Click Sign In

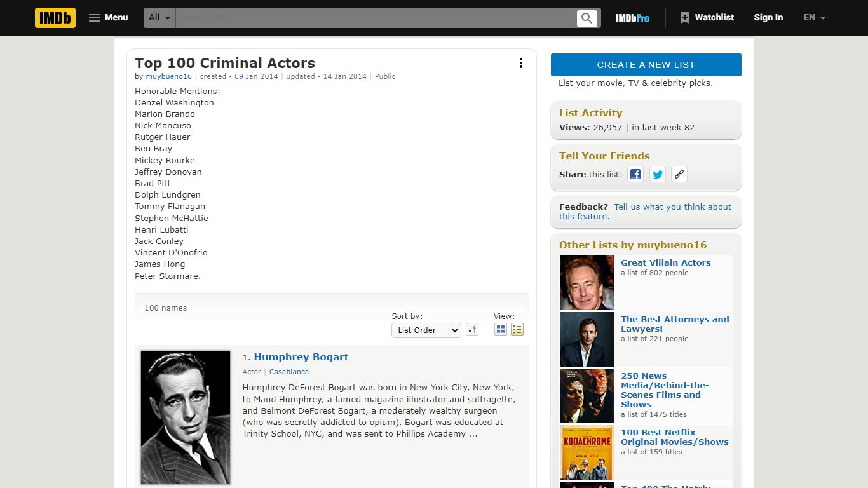point(768,18)
